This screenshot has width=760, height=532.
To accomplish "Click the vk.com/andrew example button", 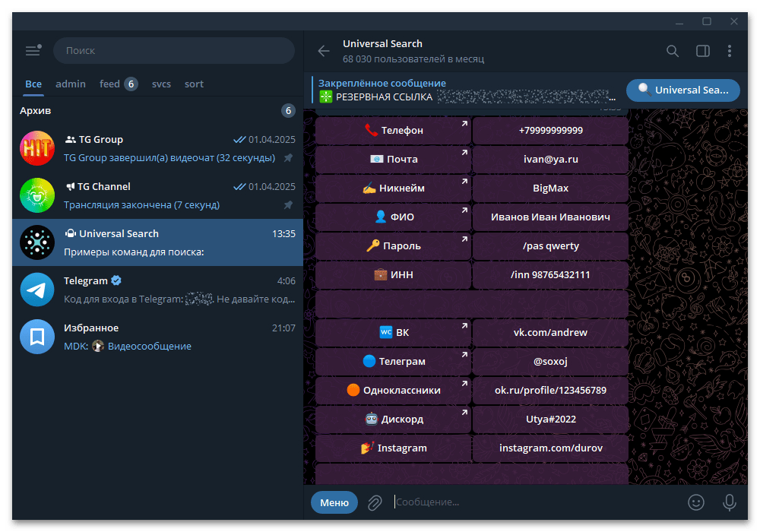I will (550, 332).
